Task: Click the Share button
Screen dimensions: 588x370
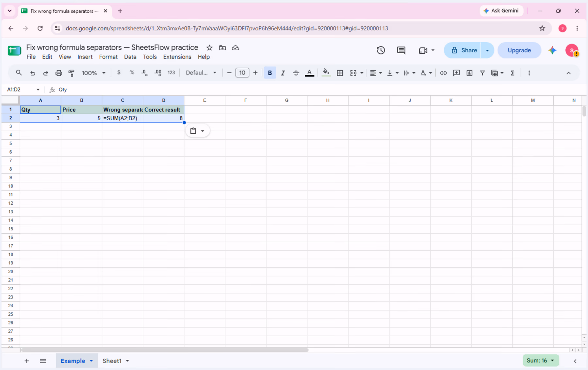Action: 463,50
